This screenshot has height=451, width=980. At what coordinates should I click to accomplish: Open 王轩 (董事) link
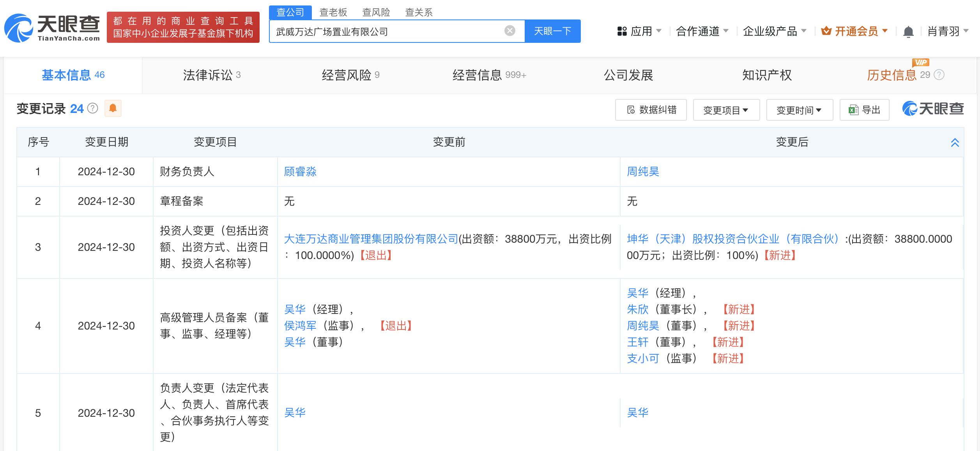click(638, 342)
